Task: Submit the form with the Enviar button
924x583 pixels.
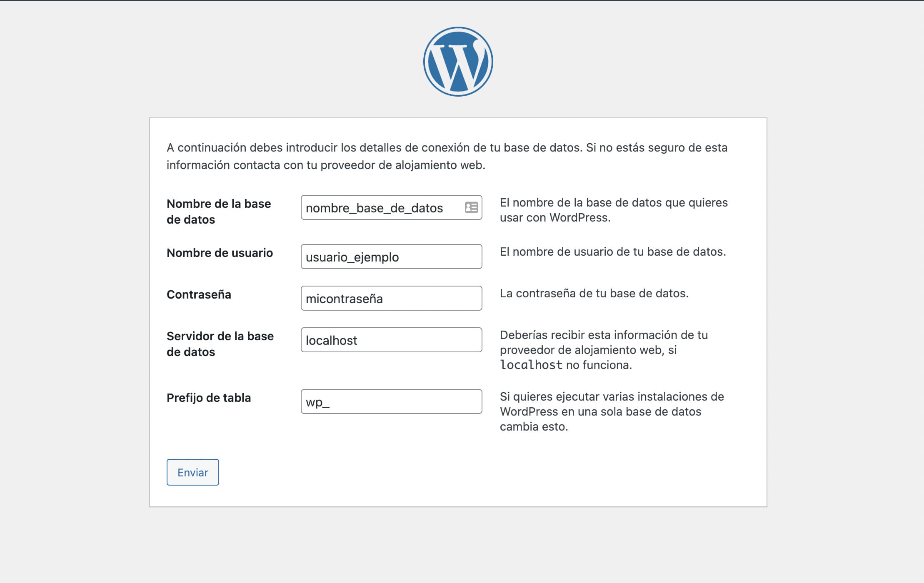Action: (x=193, y=472)
